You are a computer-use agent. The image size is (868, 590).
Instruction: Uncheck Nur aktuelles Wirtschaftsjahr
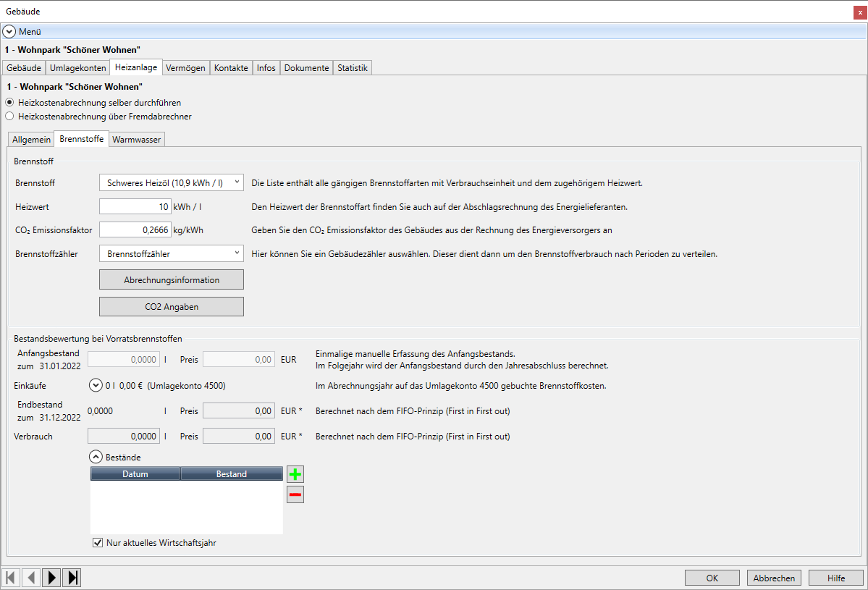click(98, 543)
